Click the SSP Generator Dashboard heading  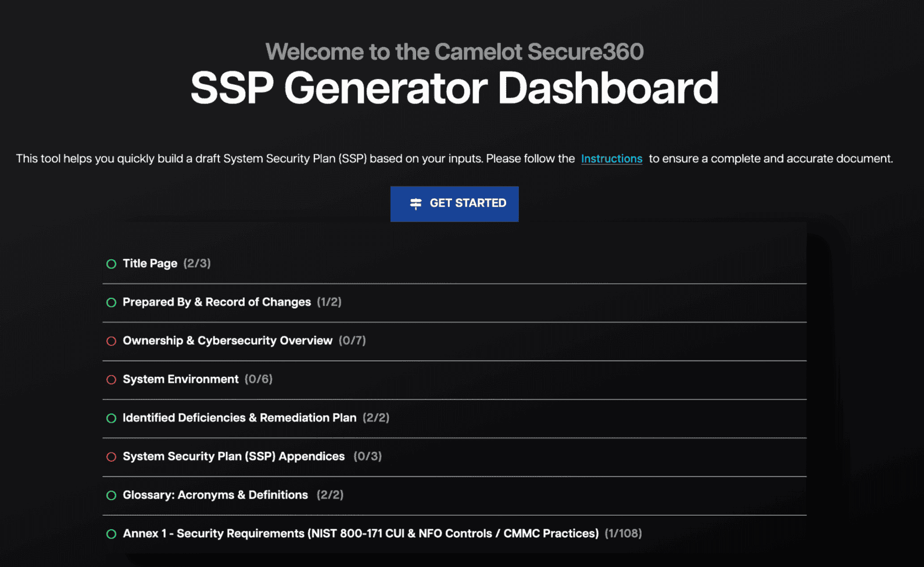tap(454, 88)
